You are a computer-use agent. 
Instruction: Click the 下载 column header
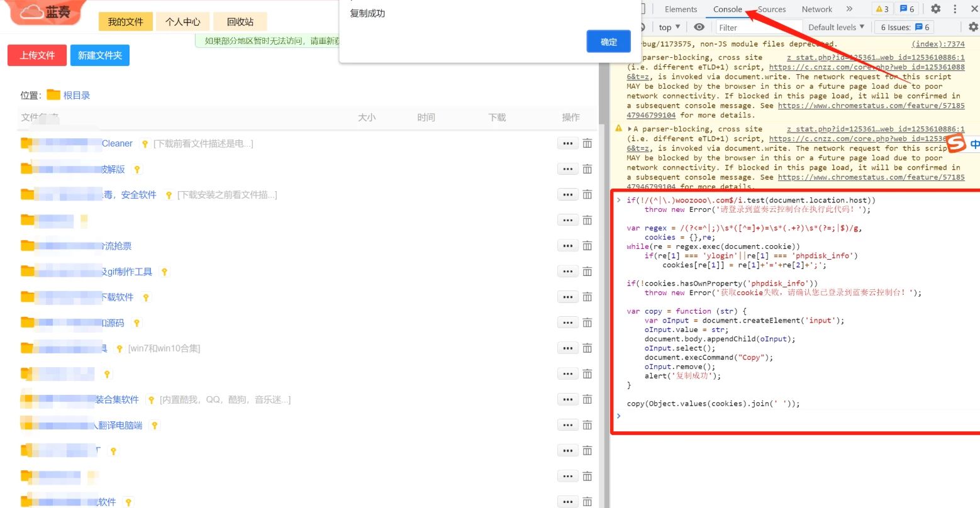tap(497, 118)
